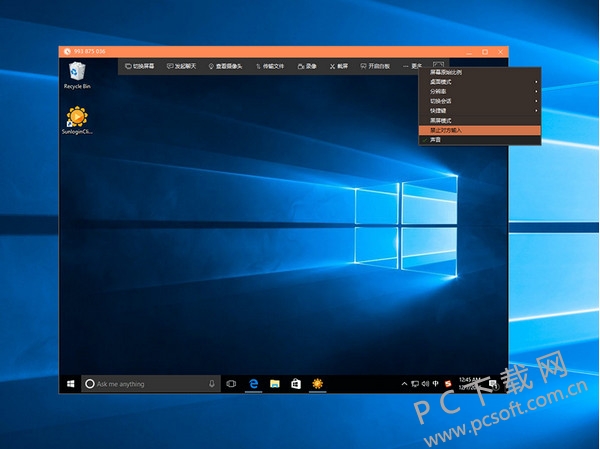600x449 pixels.
Task: Open the Windows Store taskbar icon
Action: tap(296, 384)
